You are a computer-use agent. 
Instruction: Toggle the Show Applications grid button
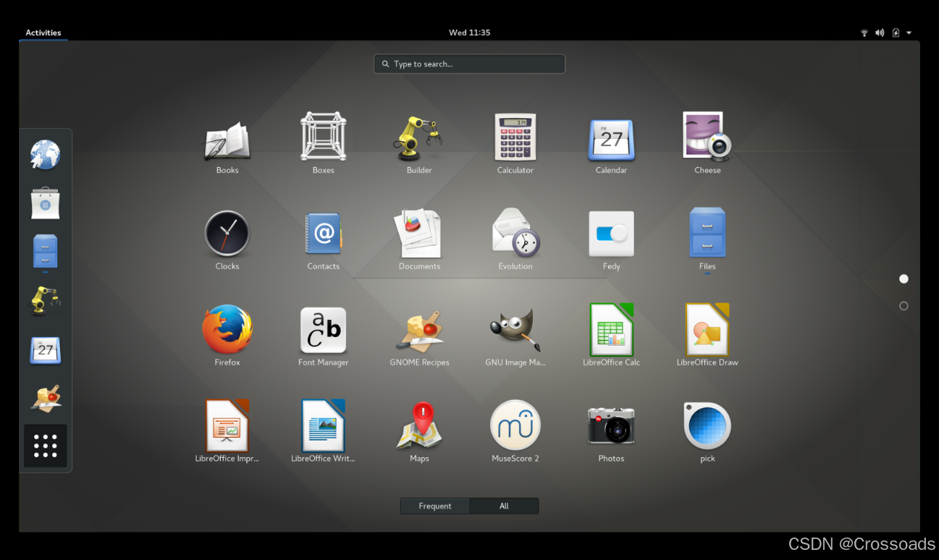coord(45,446)
